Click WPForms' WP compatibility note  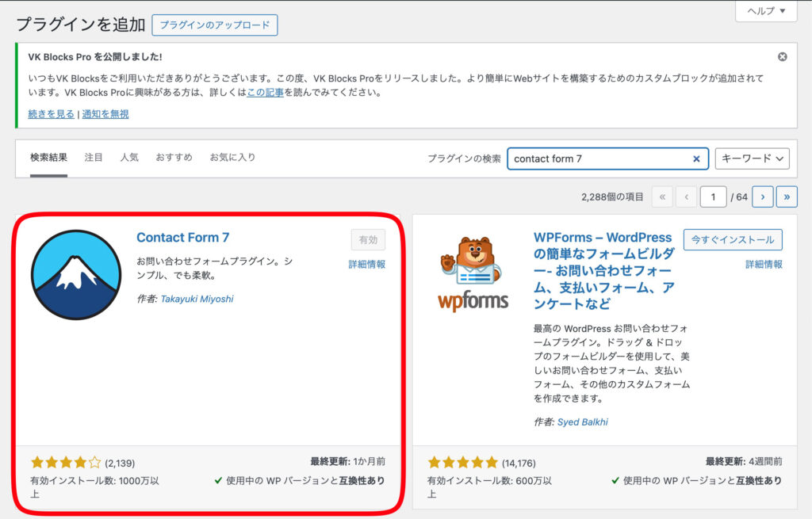click(x=697, y=480)
